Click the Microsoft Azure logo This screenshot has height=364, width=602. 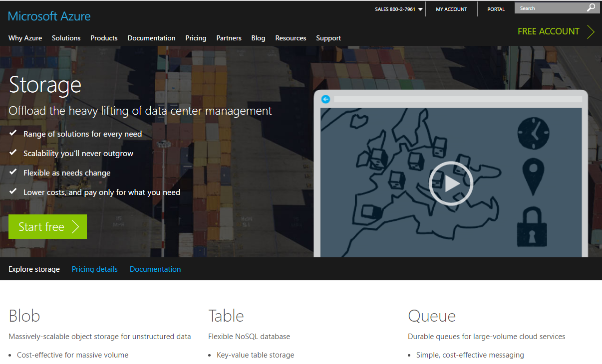pos(49,16)
